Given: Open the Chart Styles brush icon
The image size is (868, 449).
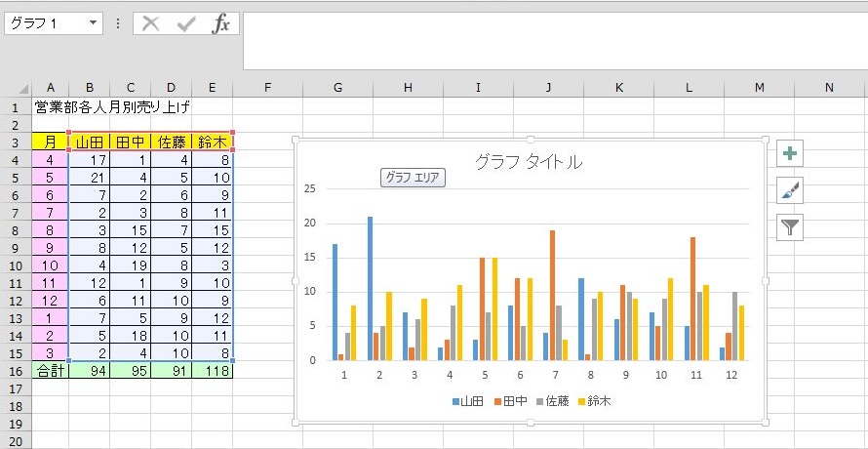Looking at the screenshot, I should coord(790,190).
